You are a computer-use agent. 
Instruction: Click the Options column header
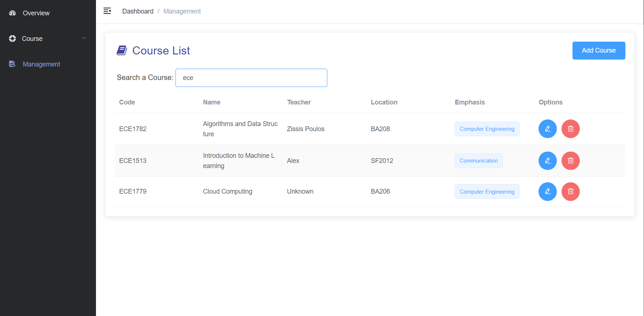pos(551,102)
